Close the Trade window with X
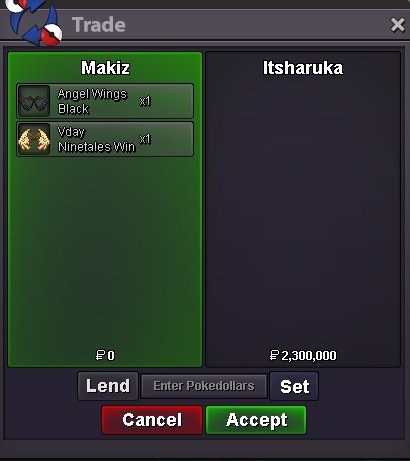Viewport: 410px width, 461px height. pyautogui.click(x=397, y=25)
